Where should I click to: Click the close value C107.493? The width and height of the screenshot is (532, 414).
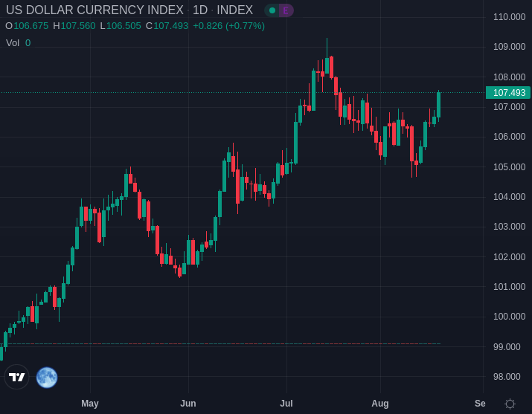tap(167, 26)
